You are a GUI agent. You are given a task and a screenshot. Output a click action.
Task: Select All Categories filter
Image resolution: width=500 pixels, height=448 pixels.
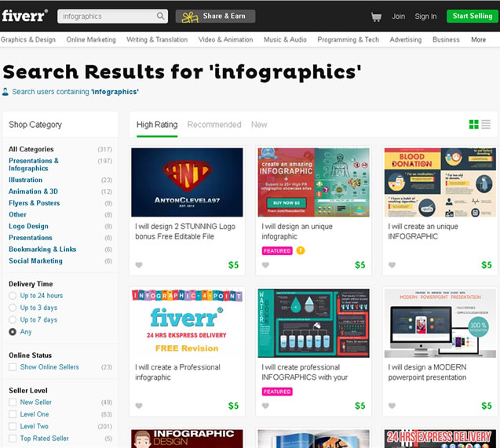point(31,149)
